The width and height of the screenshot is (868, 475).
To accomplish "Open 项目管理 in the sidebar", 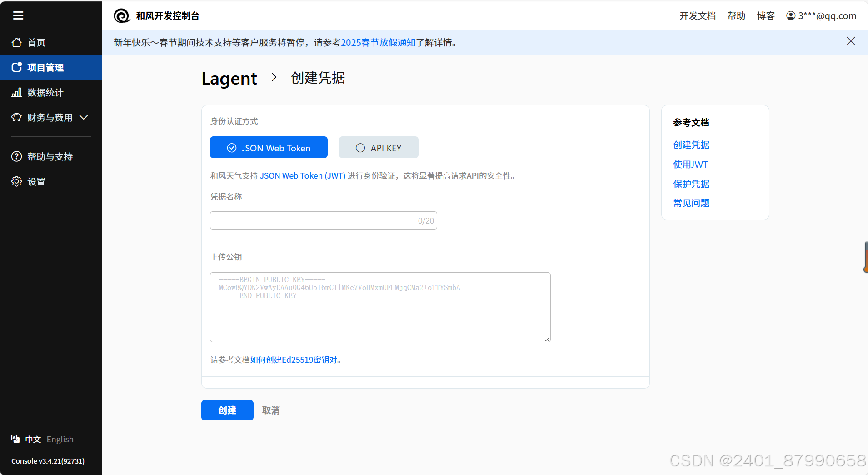I will click(51, 67).
